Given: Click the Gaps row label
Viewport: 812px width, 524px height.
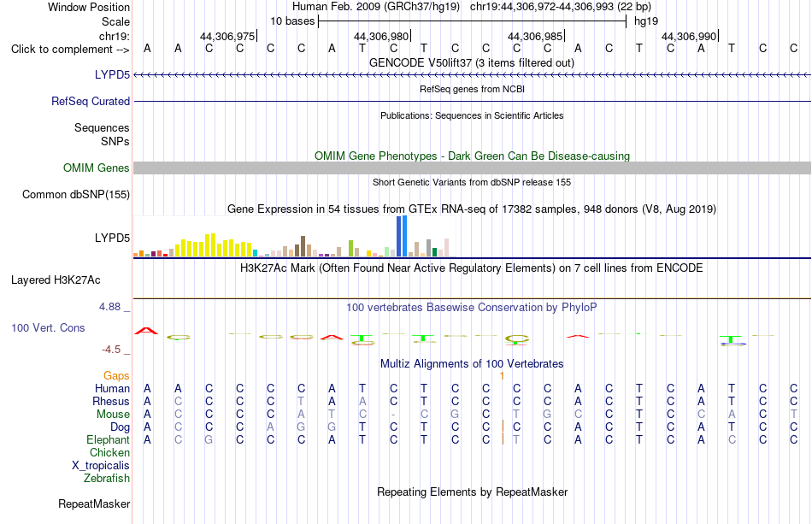Looking at the screenshot, I should [116, 375].
